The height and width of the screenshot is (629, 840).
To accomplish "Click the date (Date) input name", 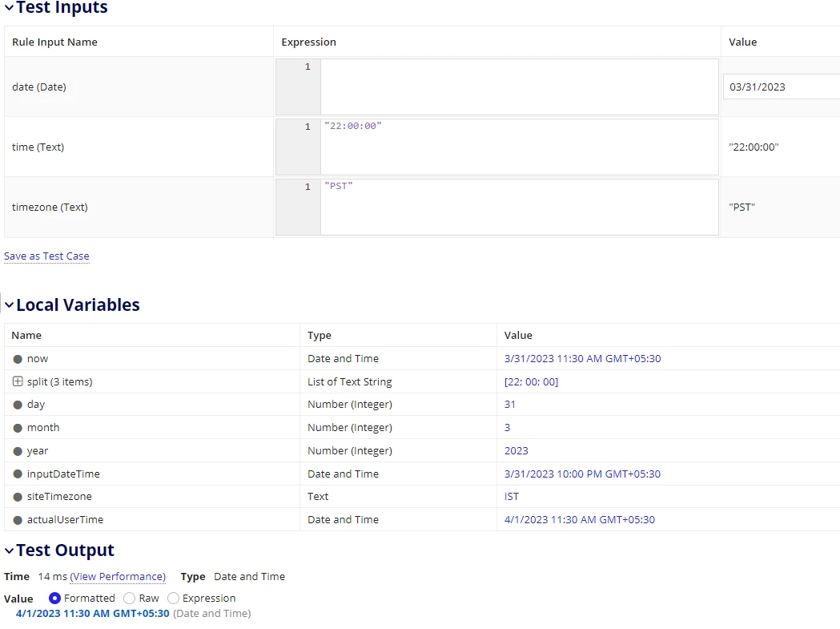I will [39, 87].
